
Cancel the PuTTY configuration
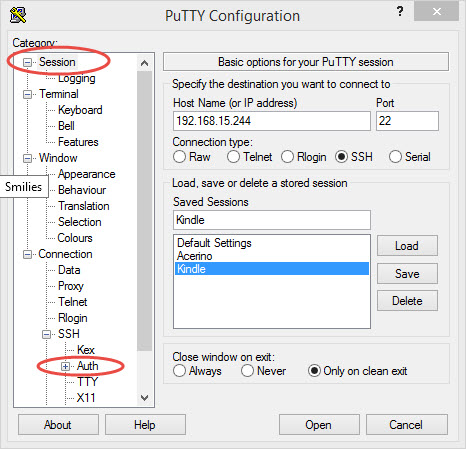click(x=407, y=425)
